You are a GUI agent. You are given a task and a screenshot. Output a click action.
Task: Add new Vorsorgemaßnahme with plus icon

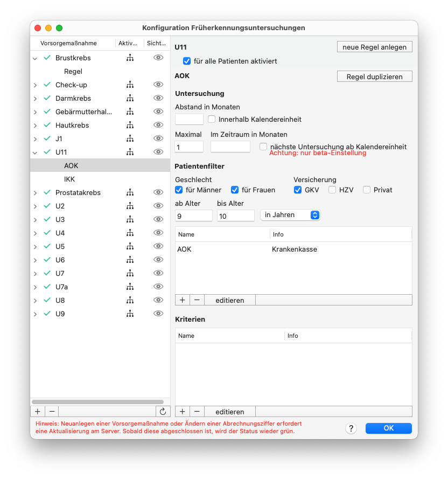click(x=38, y=412)
